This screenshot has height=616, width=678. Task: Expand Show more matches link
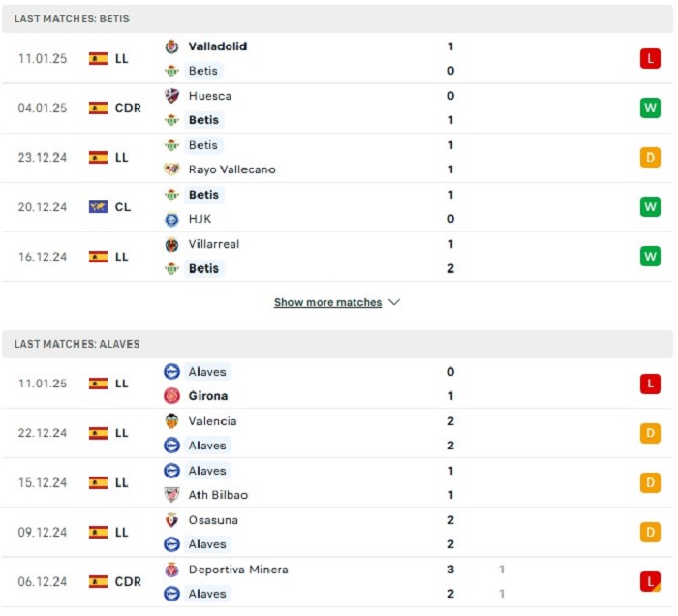[x=327, y=302]
